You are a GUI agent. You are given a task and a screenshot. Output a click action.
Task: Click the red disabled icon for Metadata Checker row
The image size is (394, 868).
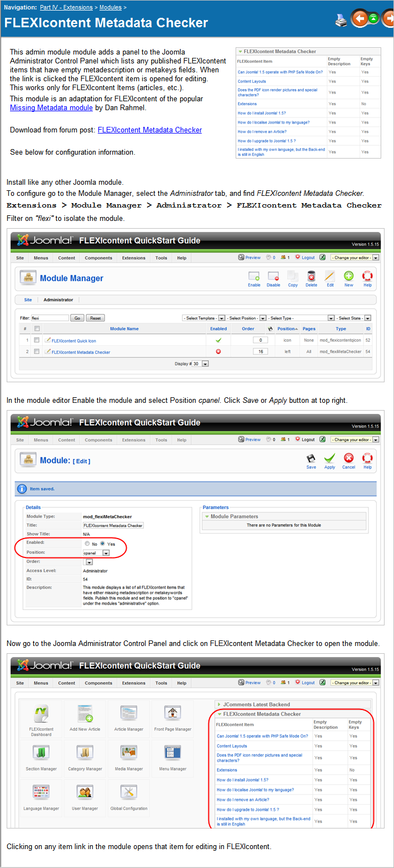click(218, 352)
